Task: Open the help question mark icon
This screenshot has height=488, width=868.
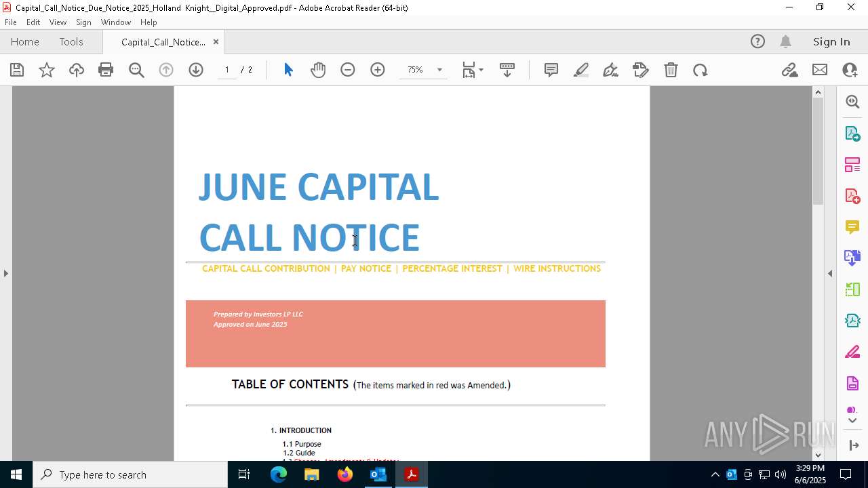Action: click(x=757, y=41)
